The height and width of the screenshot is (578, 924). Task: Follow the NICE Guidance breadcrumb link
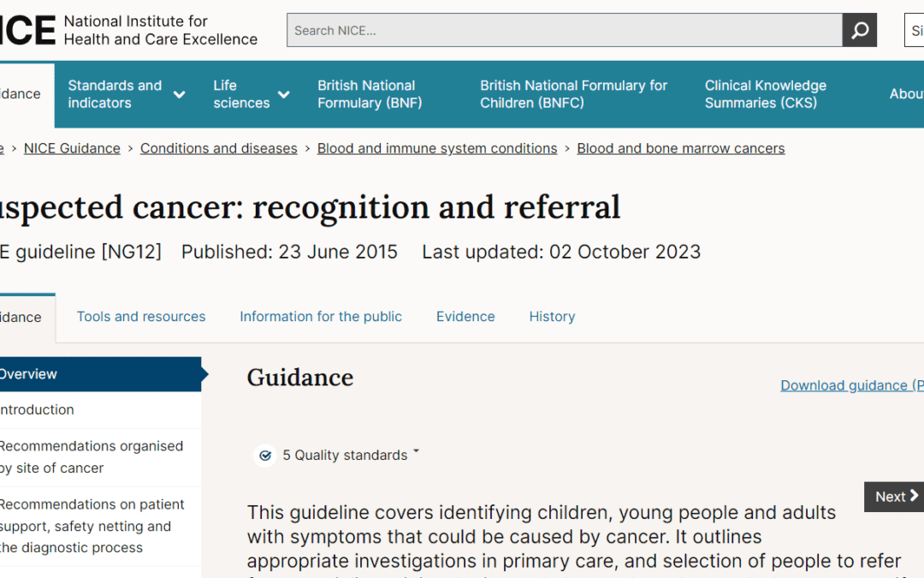[72, 149]
